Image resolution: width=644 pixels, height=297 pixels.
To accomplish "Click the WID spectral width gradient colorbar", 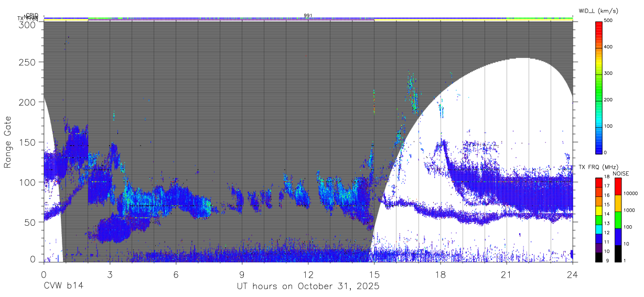I will tap(598, 87).
